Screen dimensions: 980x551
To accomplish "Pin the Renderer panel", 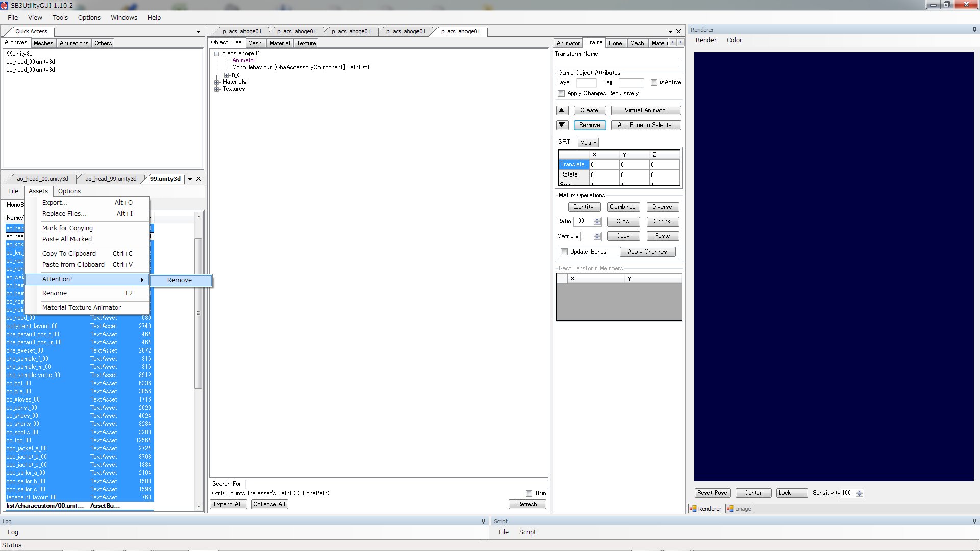I will click(974, 30).
